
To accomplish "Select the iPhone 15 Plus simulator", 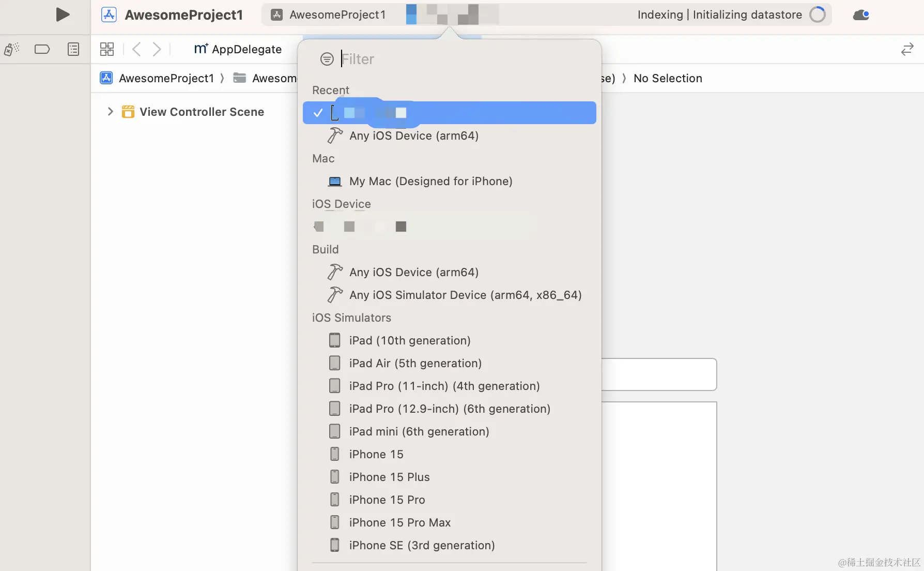I will (x=449, y=477).
